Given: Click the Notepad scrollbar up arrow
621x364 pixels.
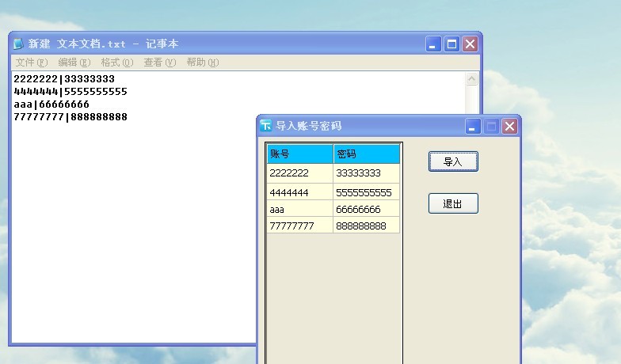Looking at the screenshot, I should [471, 79].
